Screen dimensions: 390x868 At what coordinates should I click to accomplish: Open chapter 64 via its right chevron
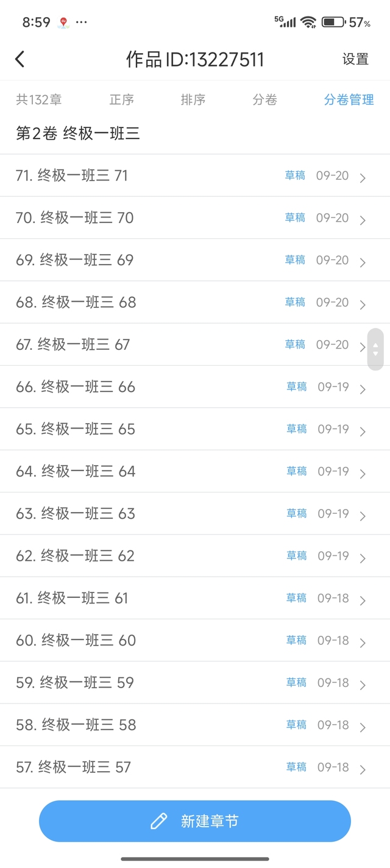point(363,474)
